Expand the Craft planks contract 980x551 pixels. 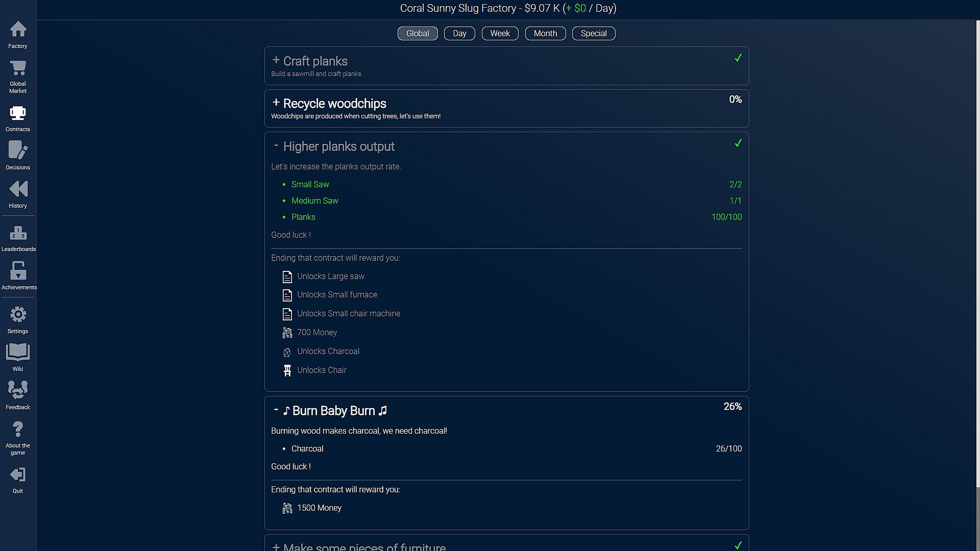(276, 61)
